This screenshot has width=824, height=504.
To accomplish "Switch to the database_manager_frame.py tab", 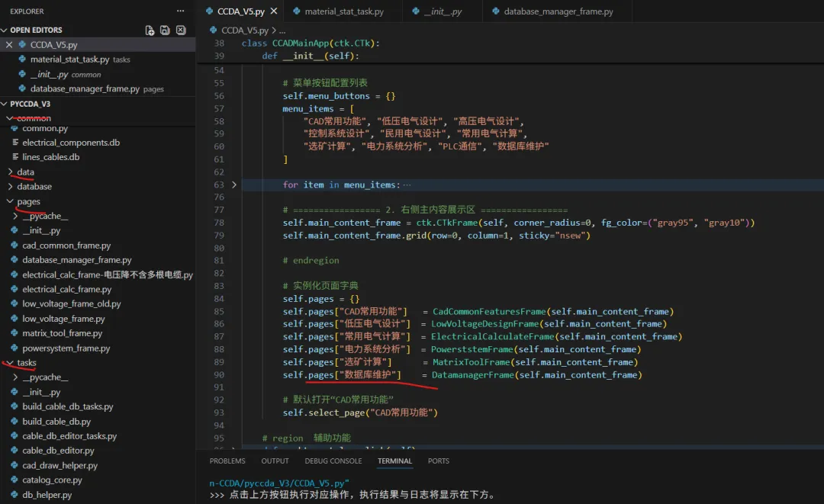I will [x=557, y=11].
